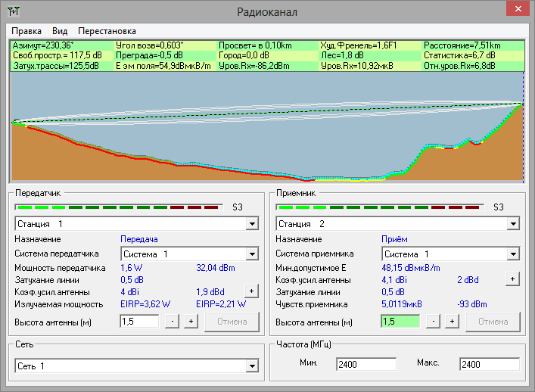
Task: Expand the transmitter Станция 1 dropdown
Action: click(x=252, y=224)
